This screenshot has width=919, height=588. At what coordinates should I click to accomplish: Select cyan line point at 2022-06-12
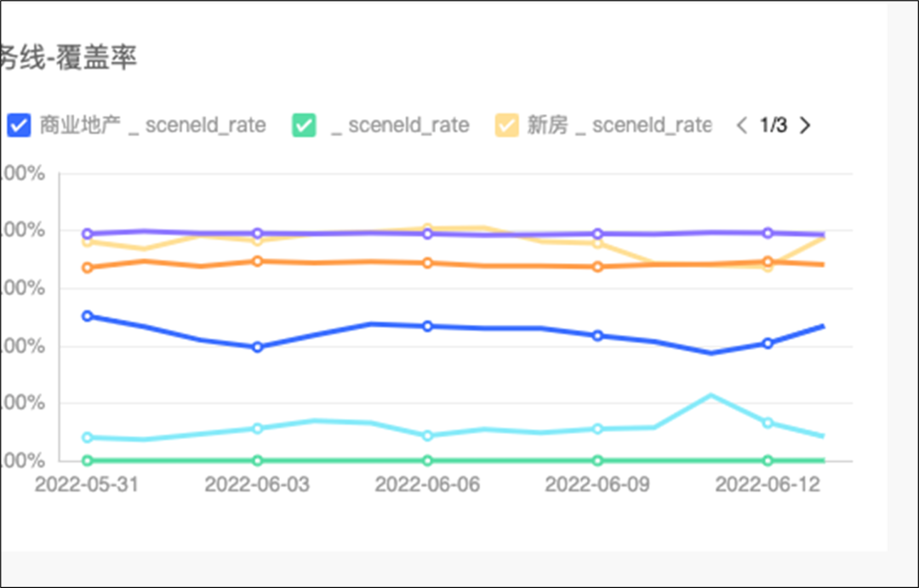pos(768,422)
